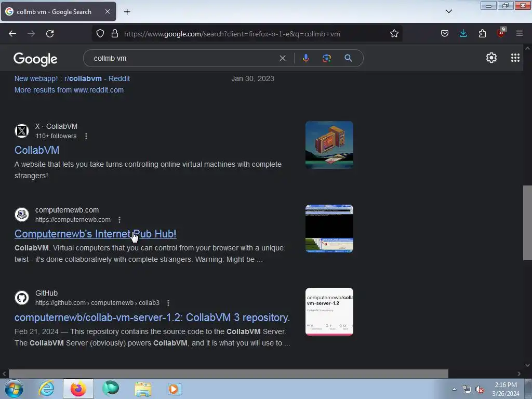Open the extensions puzzle icon

(482, 34)
